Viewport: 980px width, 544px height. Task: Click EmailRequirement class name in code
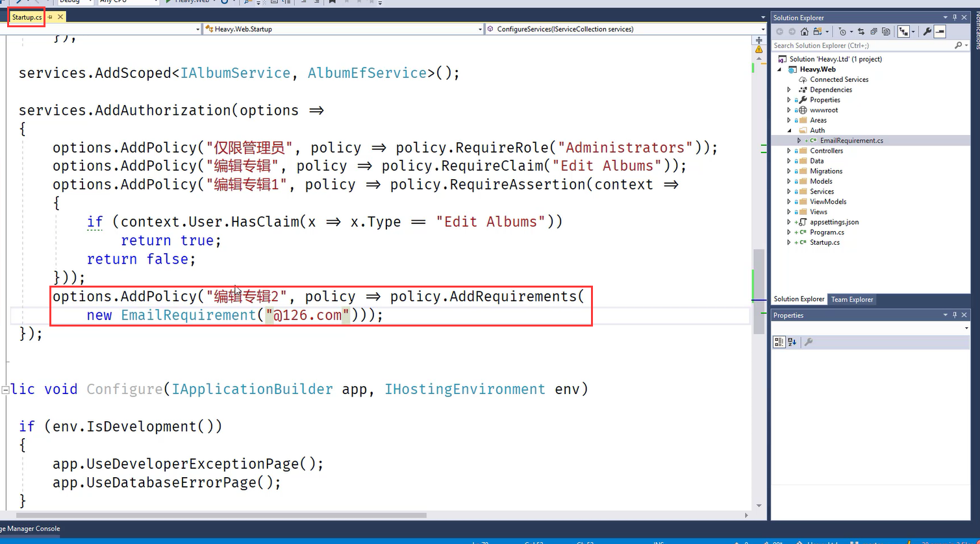(189, 315)
